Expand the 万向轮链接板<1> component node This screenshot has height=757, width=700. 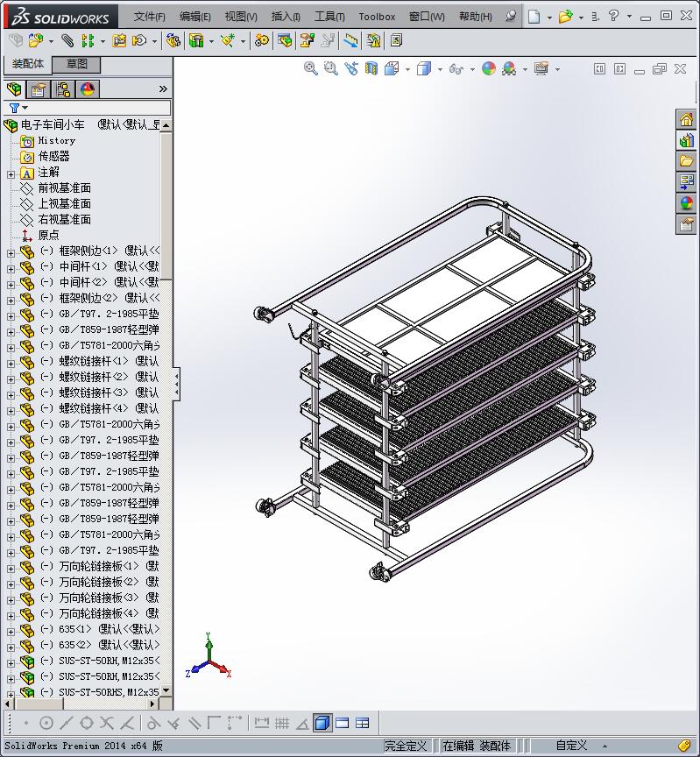(11, 569)
